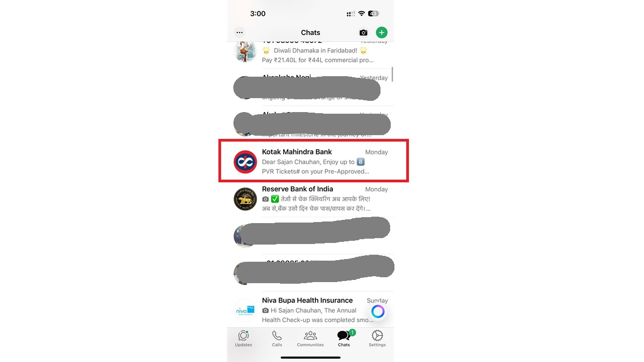
Task: Switch to the Updates tab
Action: click(x=244, y=339)
